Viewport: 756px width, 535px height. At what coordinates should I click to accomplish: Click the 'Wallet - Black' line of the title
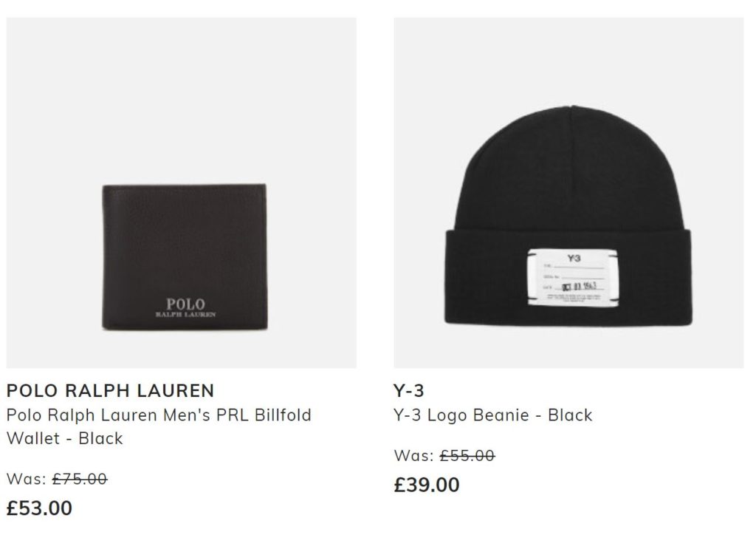click(65, 438)
